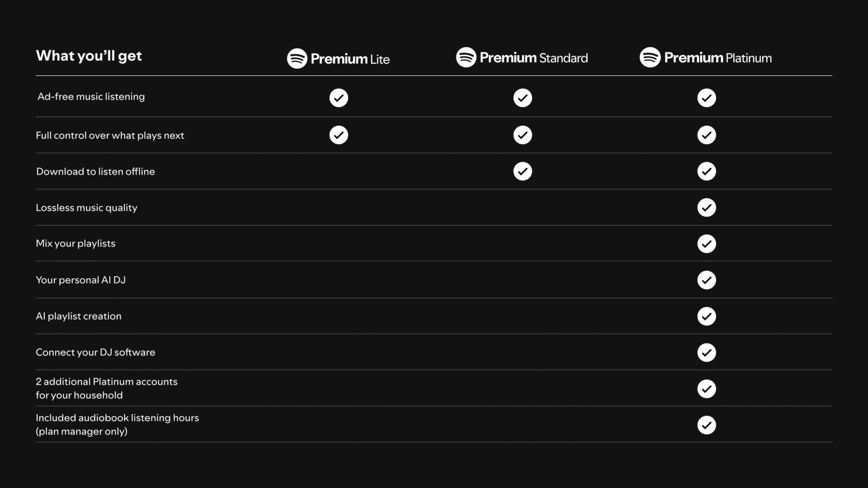Click Standard checkmark for ad-free music listening
This screenshot has height=488, width=868.
(522, 98)
